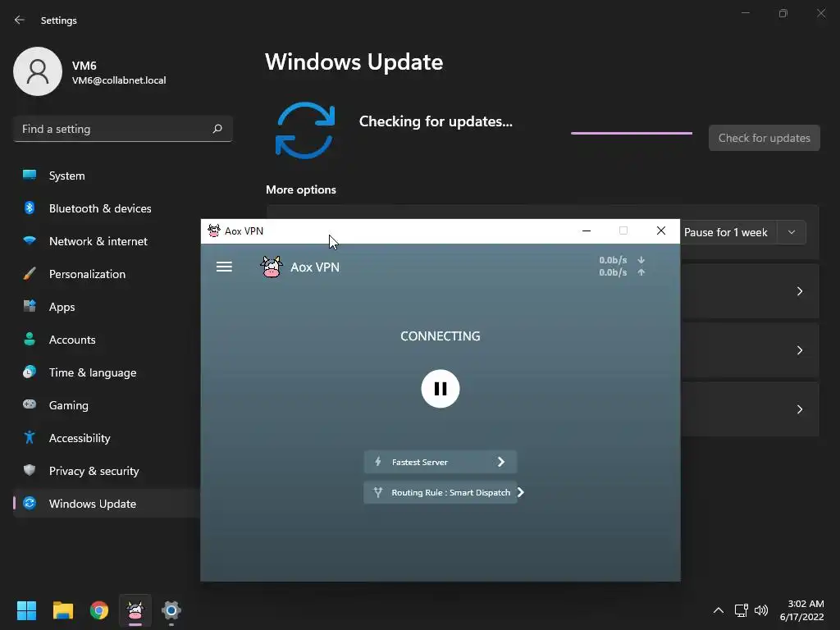
Task: Click the download speed arrow icon
Action: 641,260
